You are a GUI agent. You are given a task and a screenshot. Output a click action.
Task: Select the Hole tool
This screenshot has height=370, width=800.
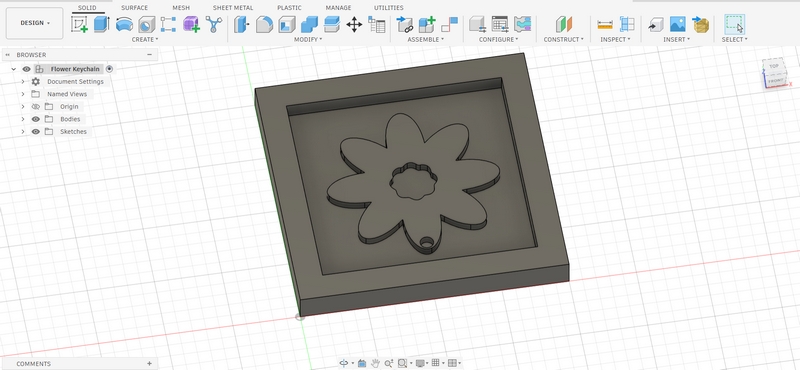pyautogui.click(x=146, y=24)
